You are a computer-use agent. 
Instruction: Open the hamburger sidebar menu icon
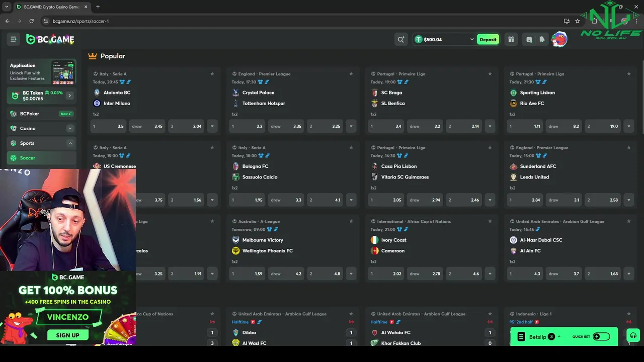coord(14,39)
